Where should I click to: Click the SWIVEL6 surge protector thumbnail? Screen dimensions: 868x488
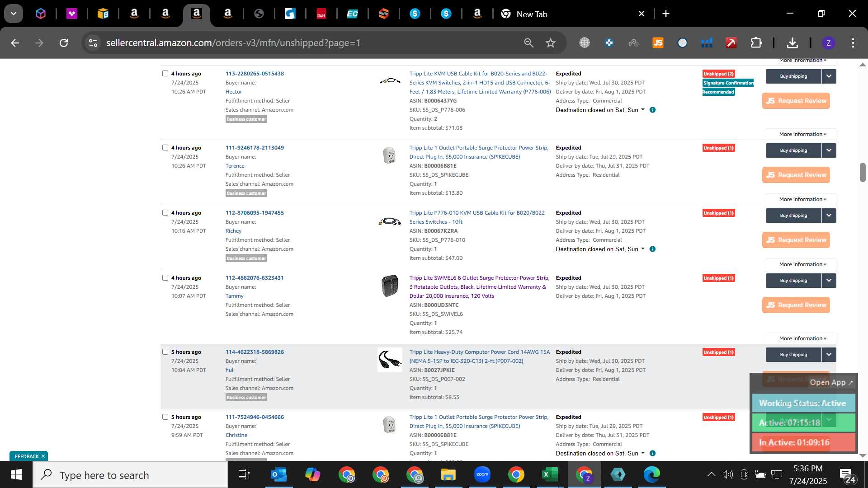(390, 286)
